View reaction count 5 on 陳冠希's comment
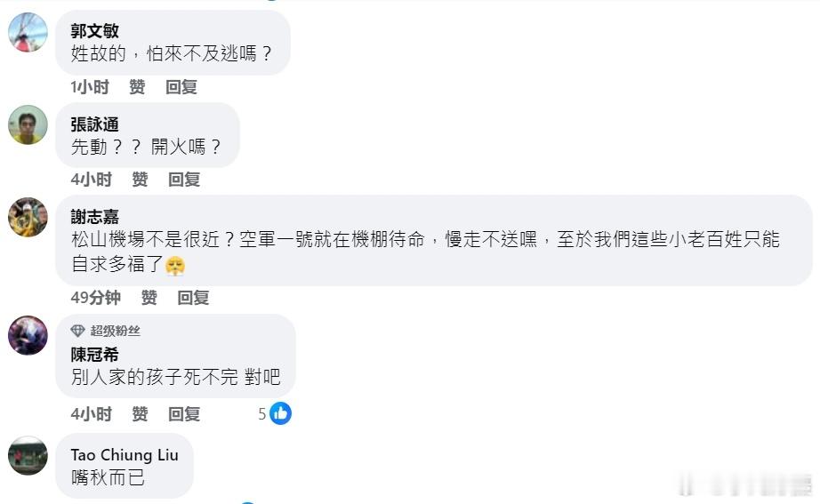This screenshot has height=504, width=820. pos(262,414)
